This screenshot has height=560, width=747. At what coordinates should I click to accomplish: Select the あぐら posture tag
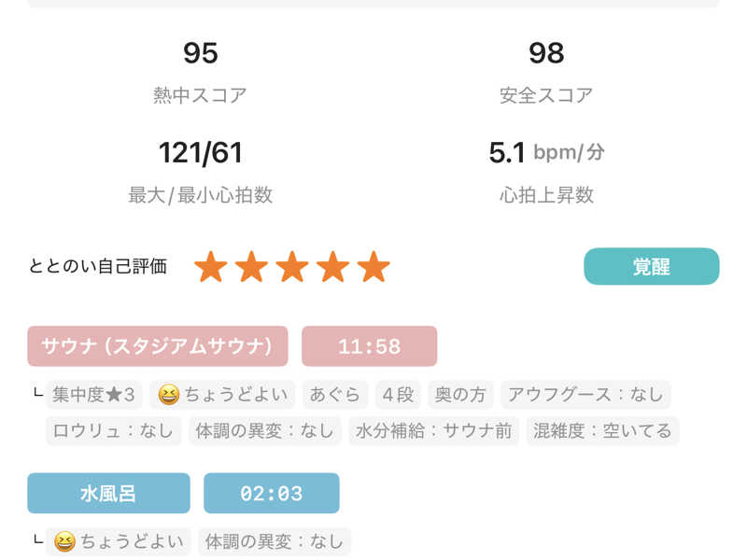tap(335, 395)
